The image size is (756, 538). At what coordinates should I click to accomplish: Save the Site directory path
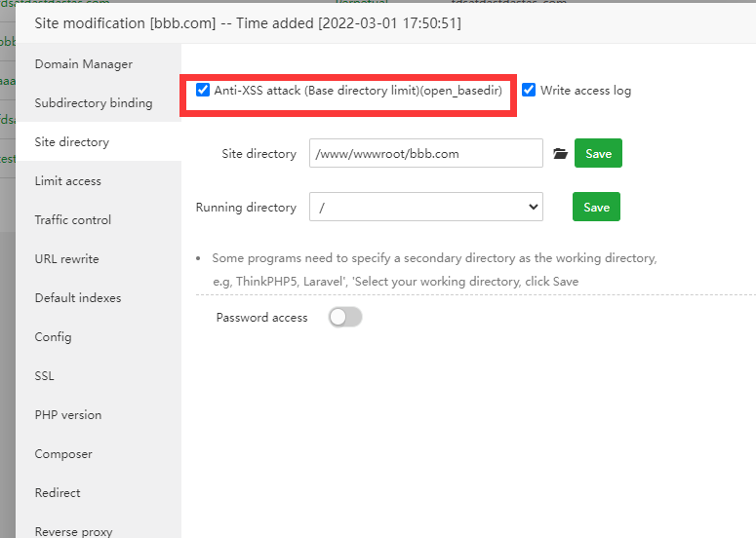[598, 154]
